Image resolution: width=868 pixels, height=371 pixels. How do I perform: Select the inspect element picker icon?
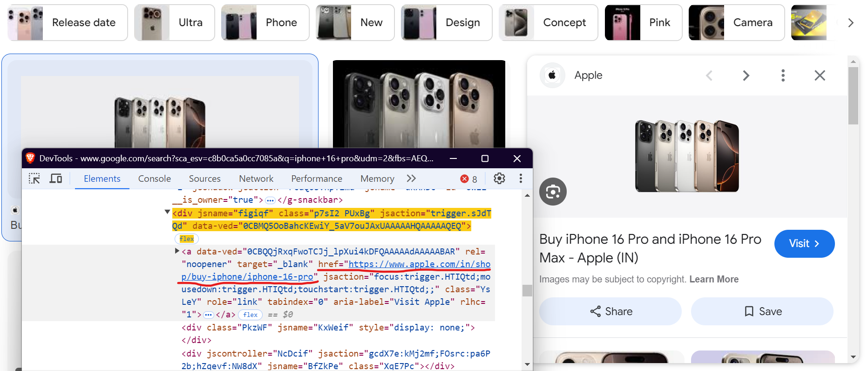pos(34,179)
